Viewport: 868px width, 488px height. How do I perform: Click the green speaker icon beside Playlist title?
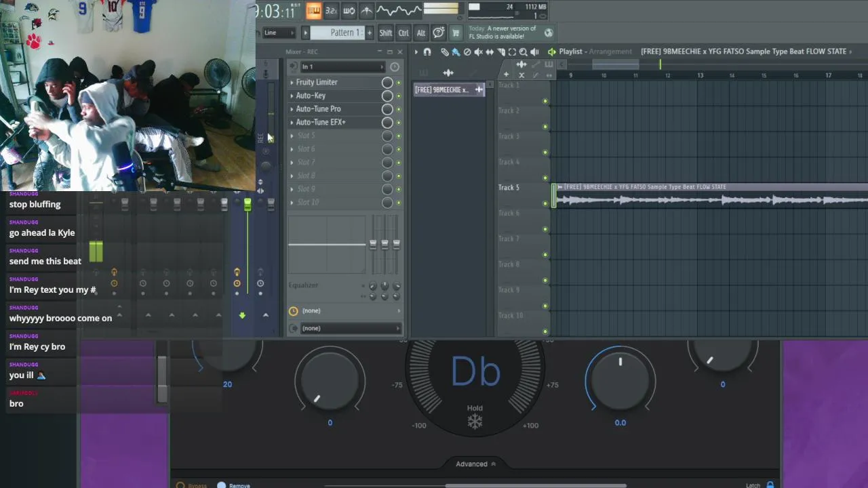[552, 52]
